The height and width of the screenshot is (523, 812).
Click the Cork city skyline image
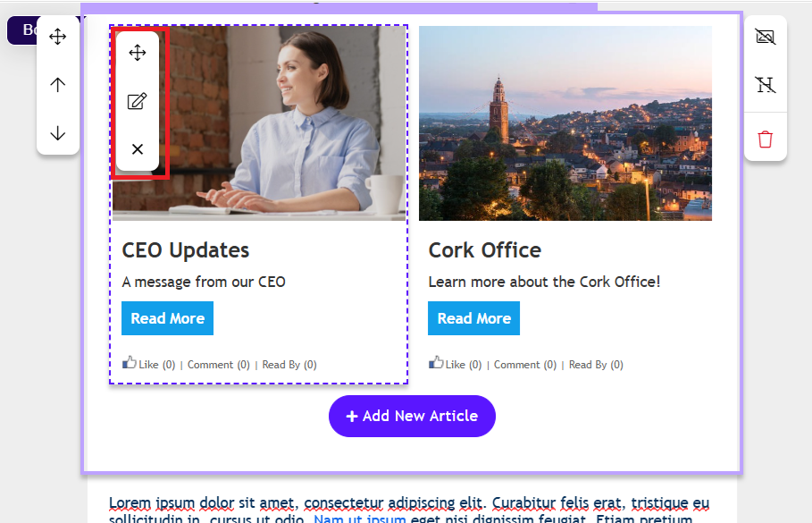(565, 123)
